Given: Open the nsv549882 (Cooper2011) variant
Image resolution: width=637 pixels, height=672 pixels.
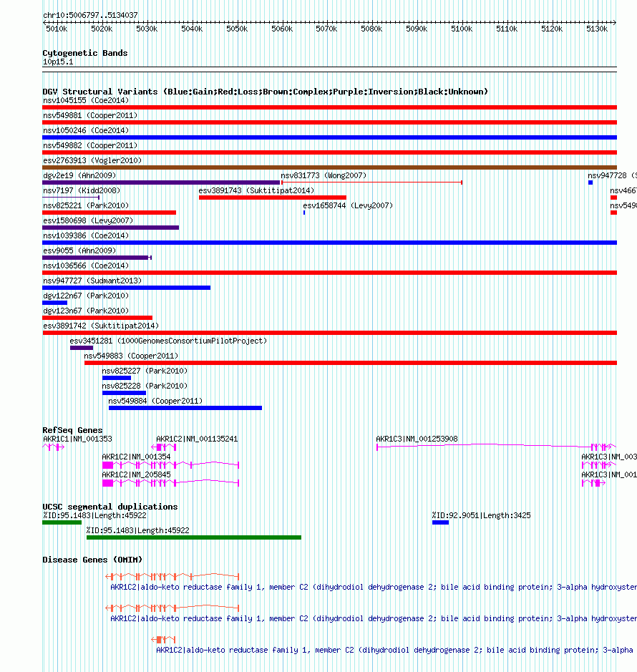Looking at the screenshot, I should click(329, 152).
